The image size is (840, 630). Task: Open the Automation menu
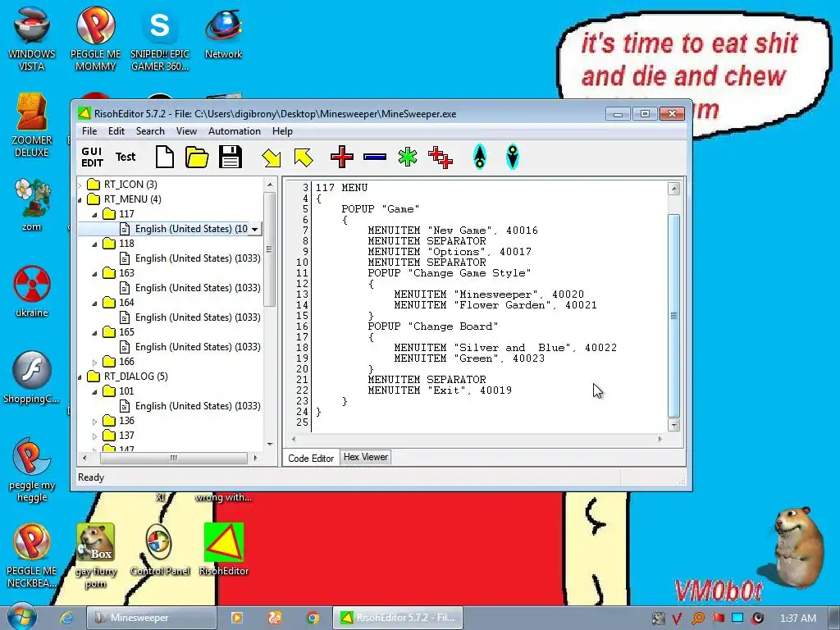click(234, 131)
